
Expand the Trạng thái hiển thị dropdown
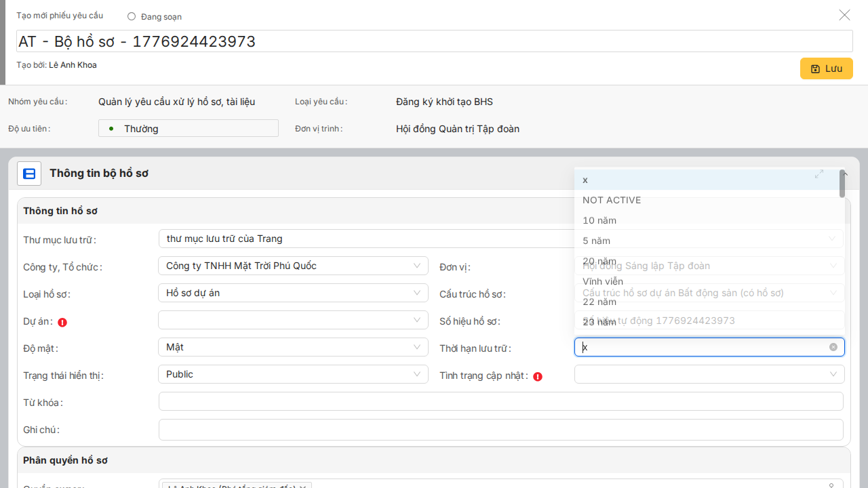(293, 374)
